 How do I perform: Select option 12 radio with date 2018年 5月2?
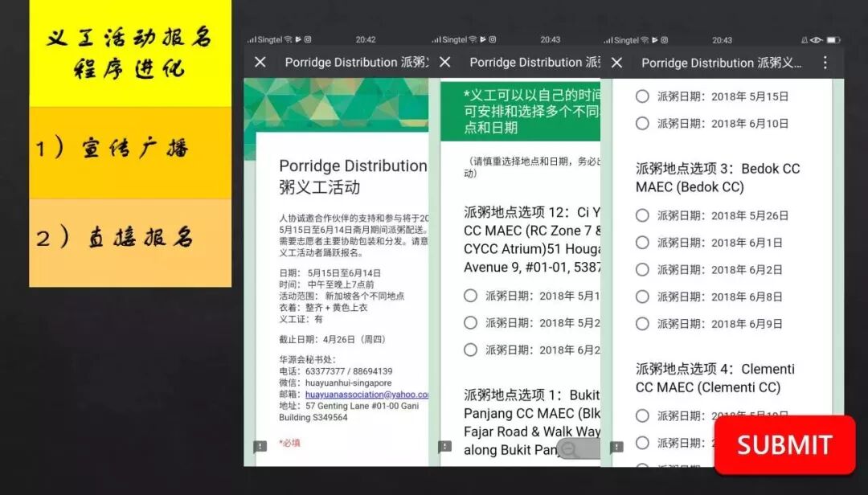tap(470, 323)
